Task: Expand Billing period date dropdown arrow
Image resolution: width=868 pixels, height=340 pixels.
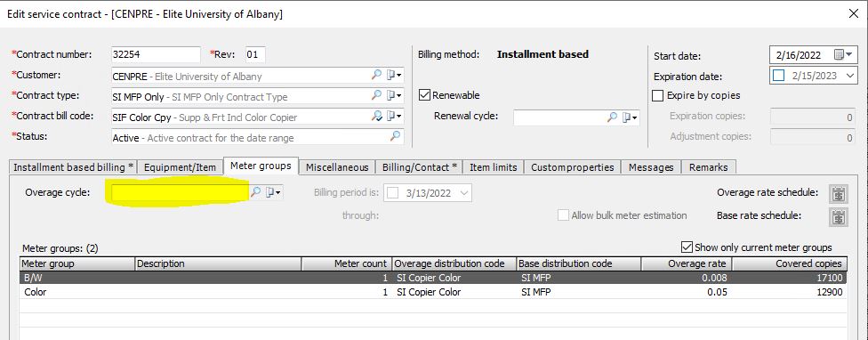Action: tap(464, 193)
